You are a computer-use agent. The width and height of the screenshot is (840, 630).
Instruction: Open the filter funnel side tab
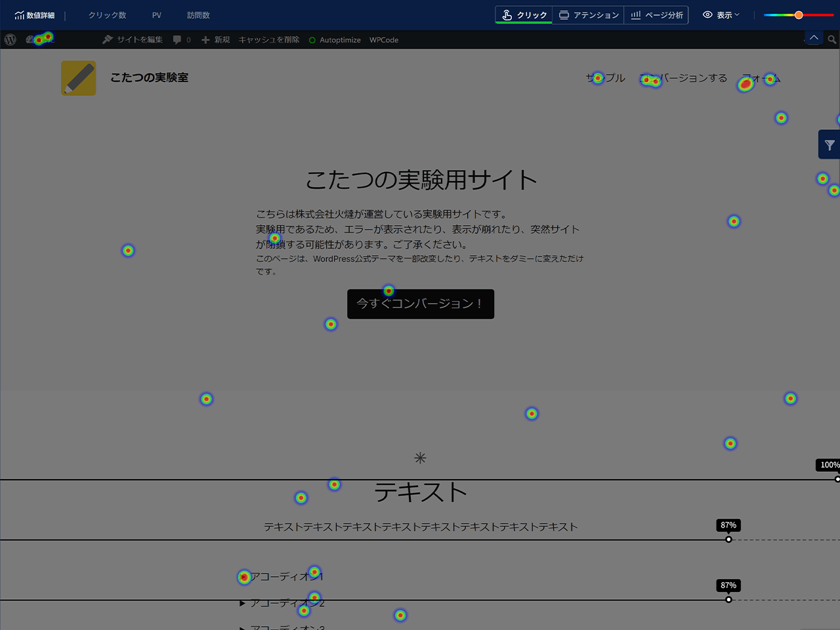829,144
